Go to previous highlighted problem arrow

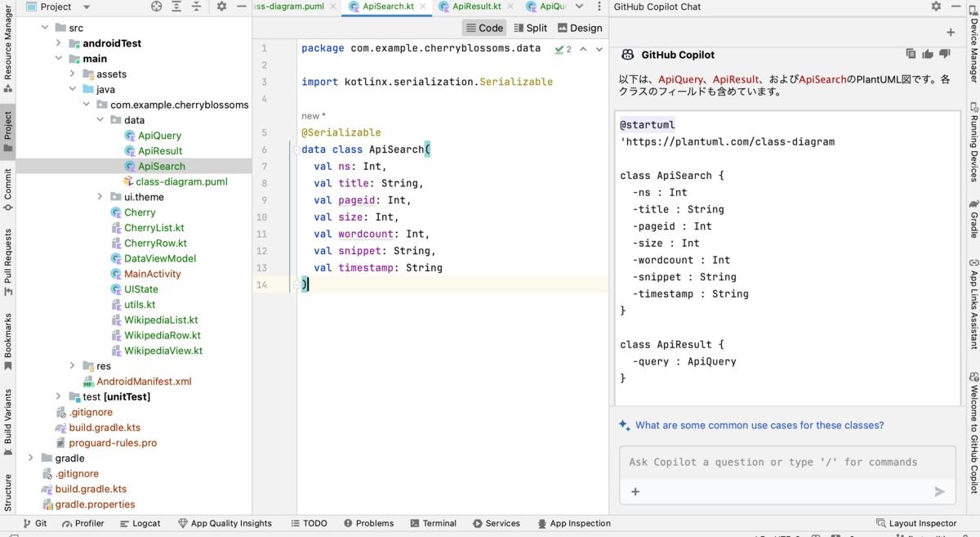[x=583, y=49]
